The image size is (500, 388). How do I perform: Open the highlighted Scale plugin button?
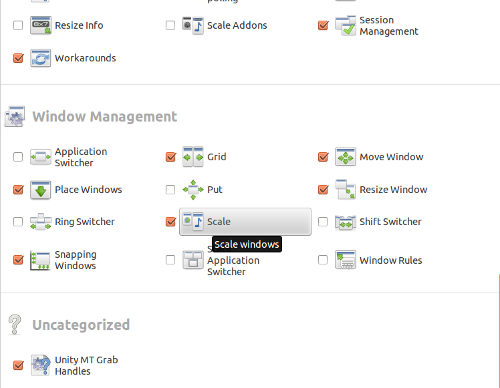[x=245, y=222]
